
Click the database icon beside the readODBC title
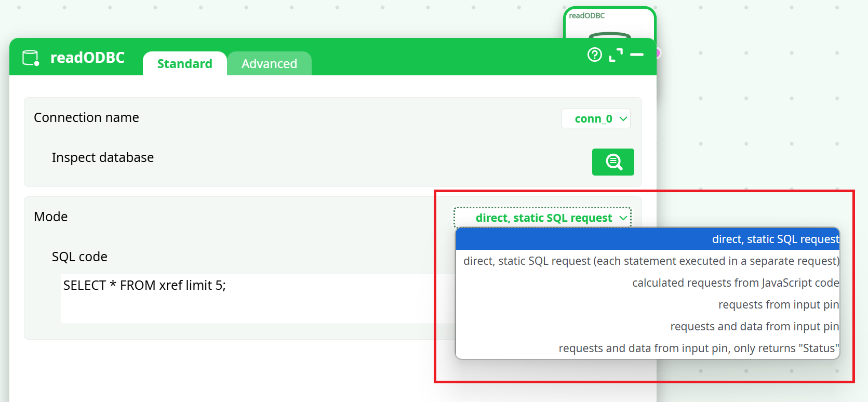(x=31, y=58)
